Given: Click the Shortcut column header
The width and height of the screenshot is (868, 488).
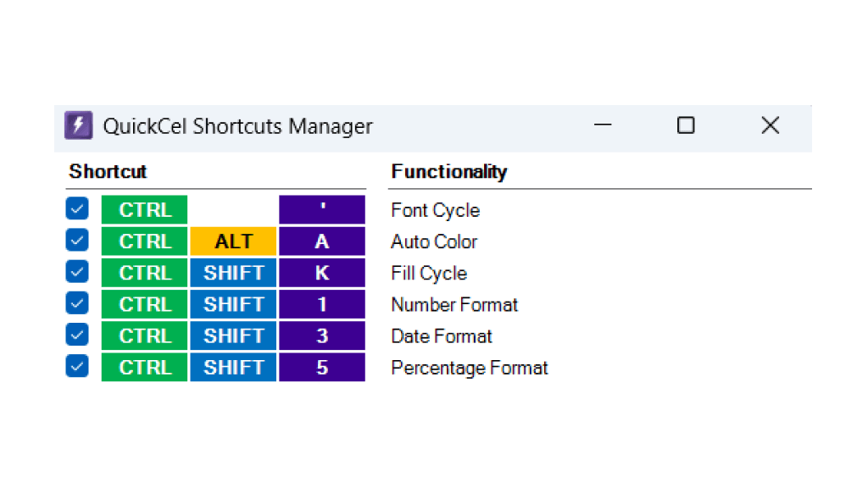Looking at the screenshot, I should (107, 171).
